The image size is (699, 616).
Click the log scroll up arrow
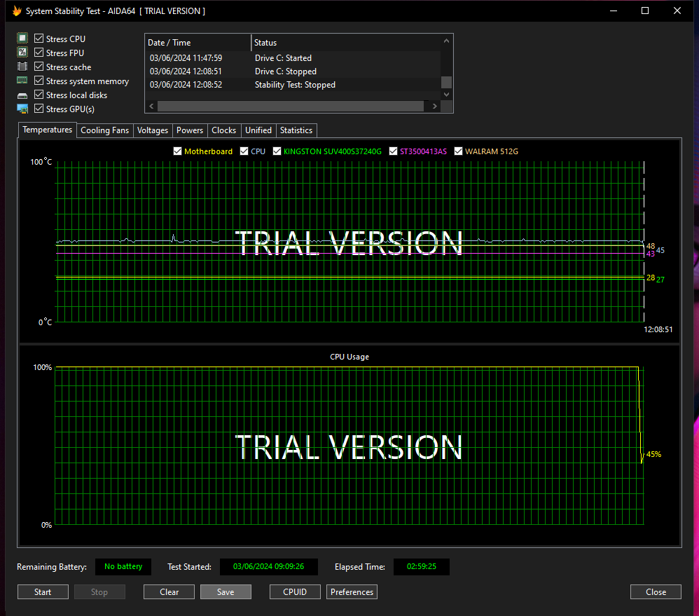pos(446,41)
